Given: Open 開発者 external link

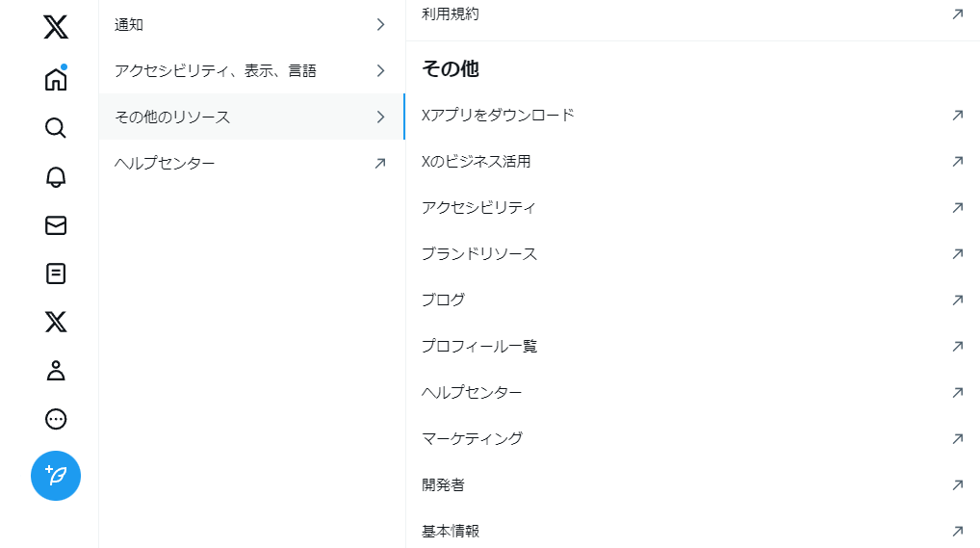Looking at the screenshot, I should pyautogui.click(x=444, y=484).
